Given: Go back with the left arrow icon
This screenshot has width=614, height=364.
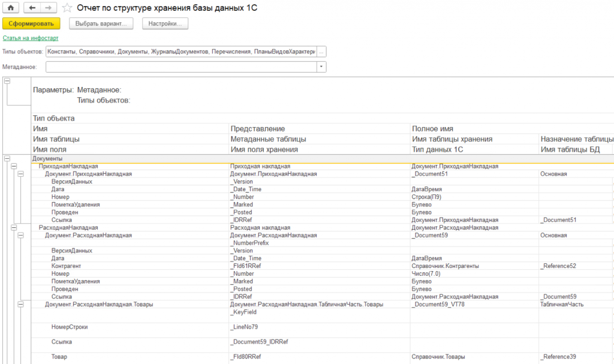Looking at the screenshot, I should click(32, 7).
